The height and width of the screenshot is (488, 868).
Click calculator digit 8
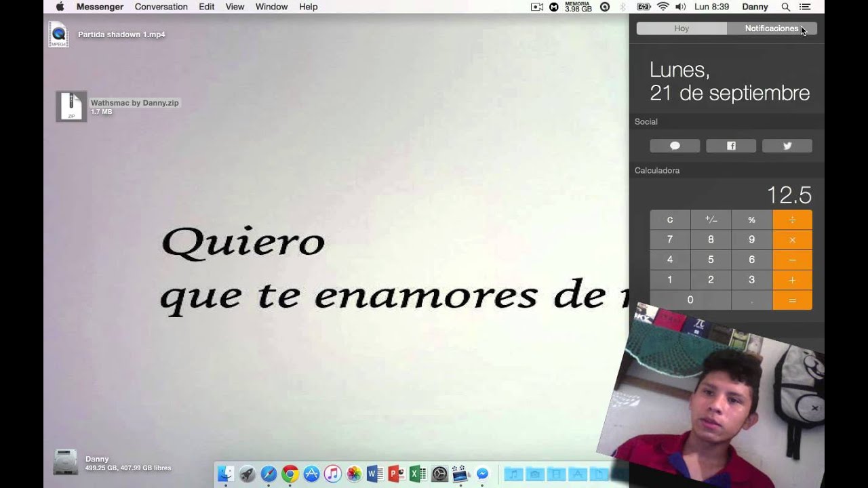click(711, 239)
